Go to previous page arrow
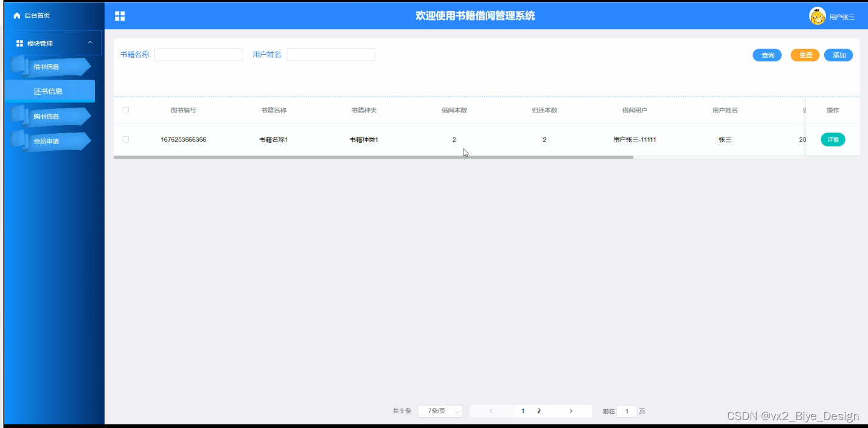This screenshot has width=868, height=428. (491, 411)
